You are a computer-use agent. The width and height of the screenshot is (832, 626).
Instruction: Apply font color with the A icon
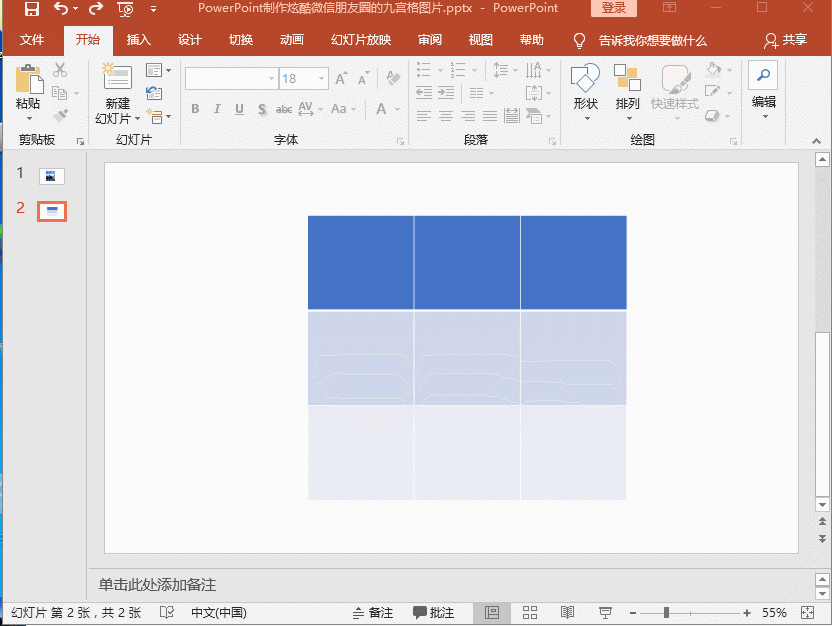tap(381, 109)
